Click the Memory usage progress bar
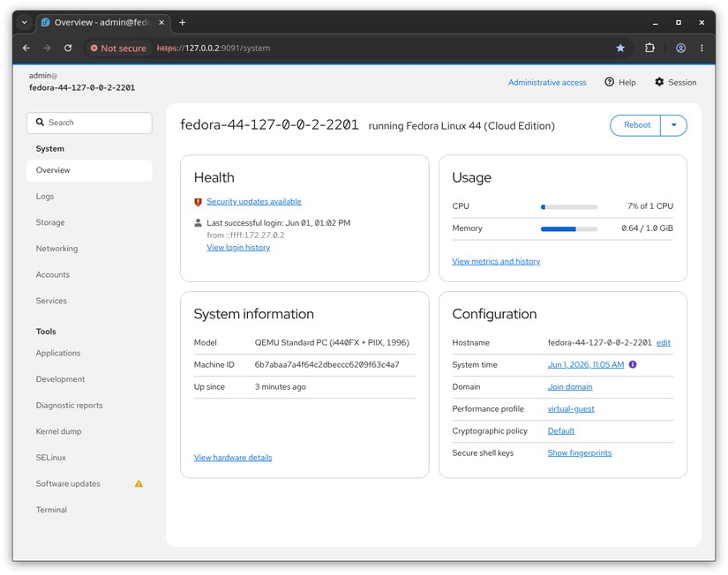 (569, 228)
